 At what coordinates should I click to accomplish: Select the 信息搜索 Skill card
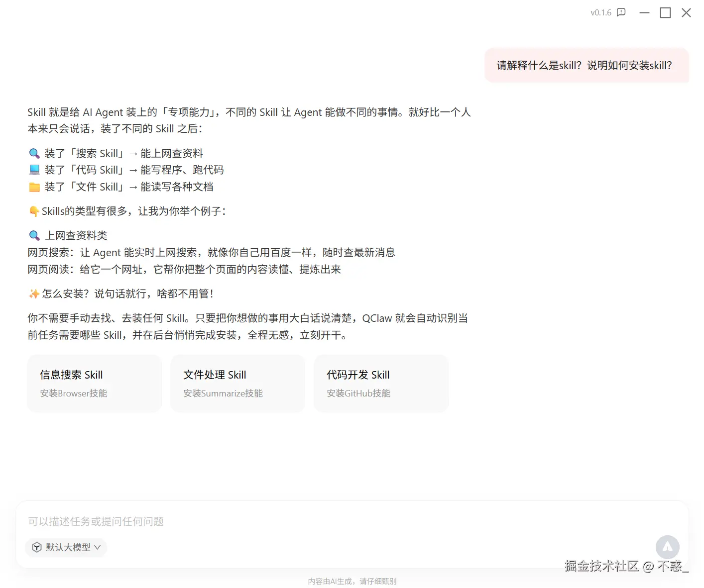pyautogui.click(x=95, y=383)
